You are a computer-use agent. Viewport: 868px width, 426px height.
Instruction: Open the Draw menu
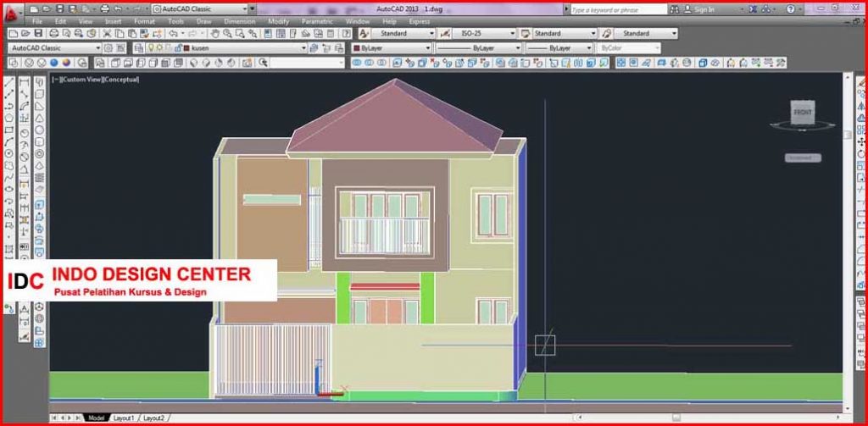[x=203, y=21]
